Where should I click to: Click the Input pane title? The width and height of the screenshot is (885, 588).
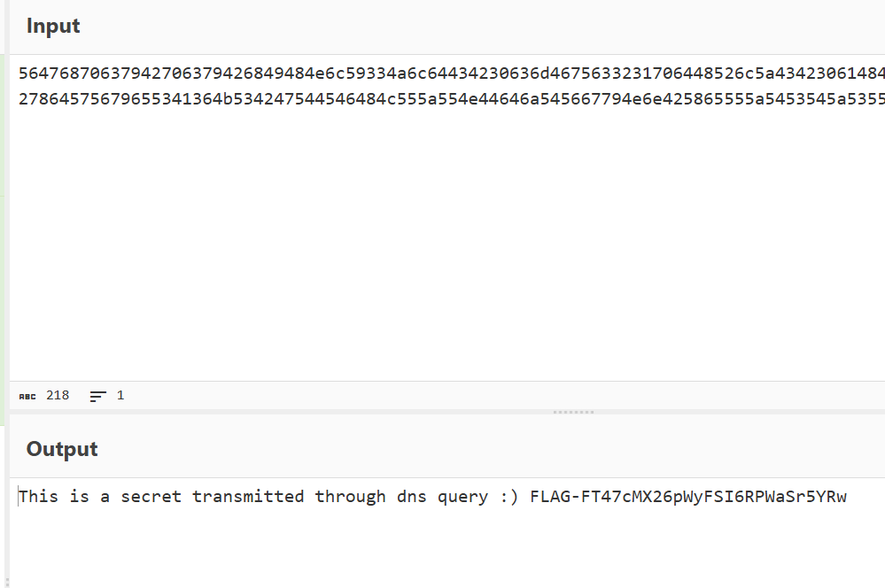click(x=53, y=26)
